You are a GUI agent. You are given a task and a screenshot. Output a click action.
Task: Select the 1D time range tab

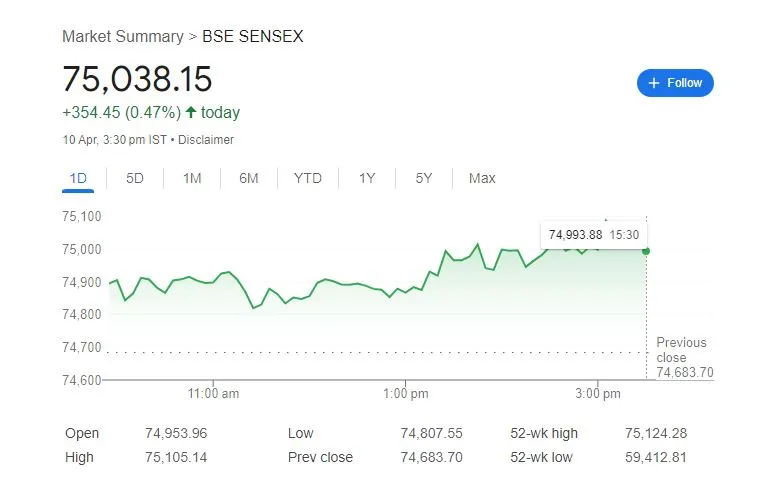pyautogui.click(x=78, y=178)
